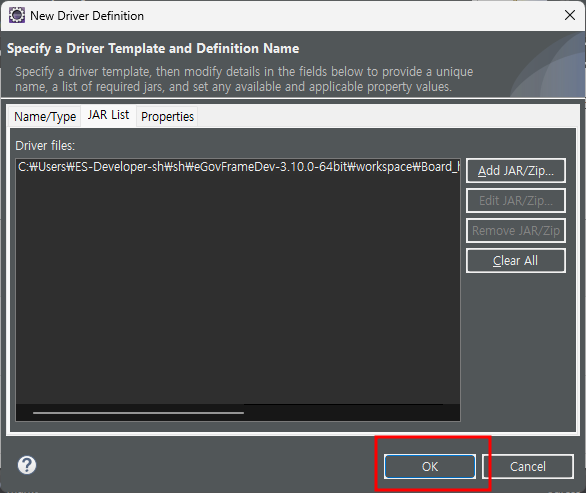This screenshot has height=493, width=586.
Task: Click the Clear All button
Action: click(516, 261)
